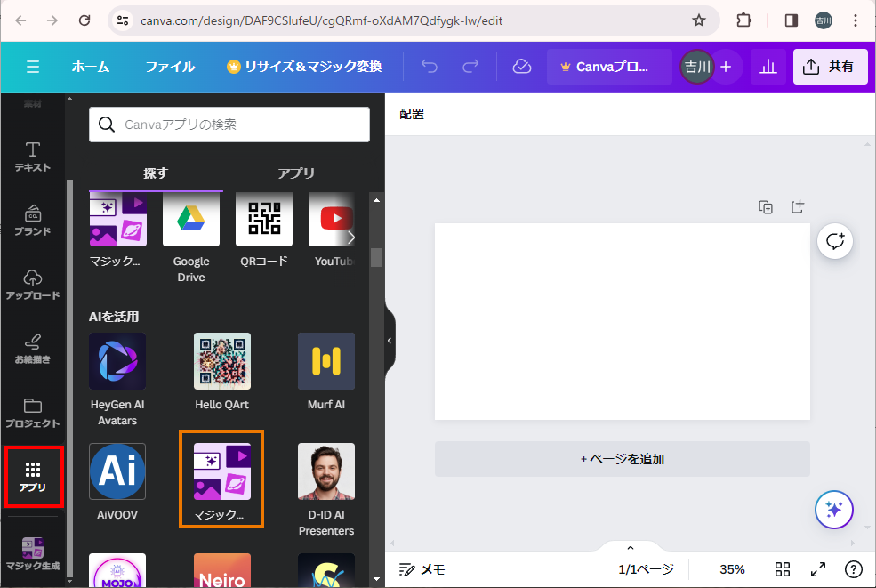
Task: Open the テキスト text tool in sidebar
Action: pyautogui.click(x=33, y=157)
